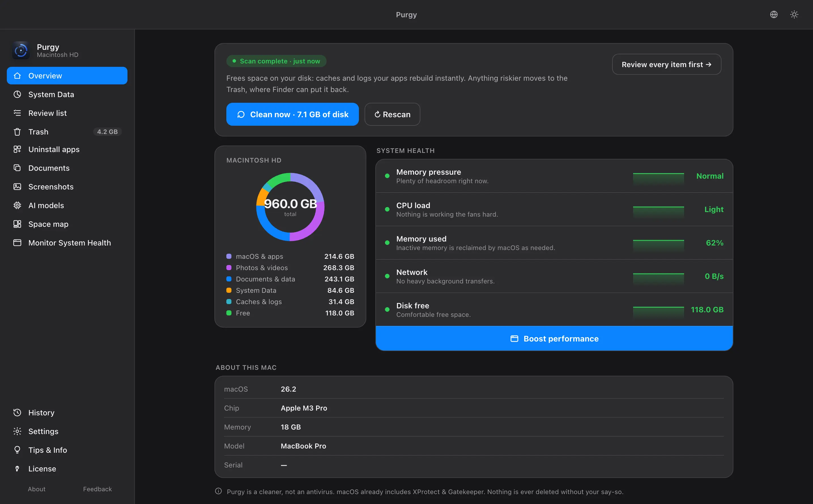This screenshot has height=504, width=813.
Task: Click the Apple M3 Pro chip value
Action: (x=304, y=408)
